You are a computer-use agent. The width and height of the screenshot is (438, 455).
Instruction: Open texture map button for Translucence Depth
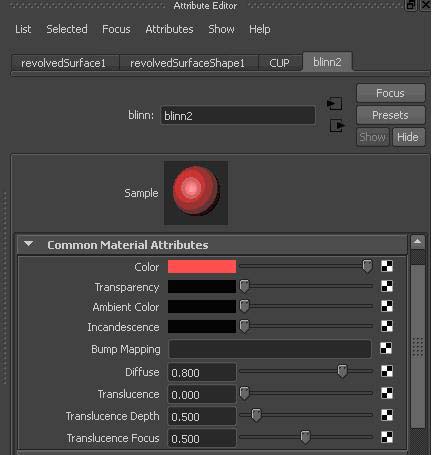pos(387,415)
